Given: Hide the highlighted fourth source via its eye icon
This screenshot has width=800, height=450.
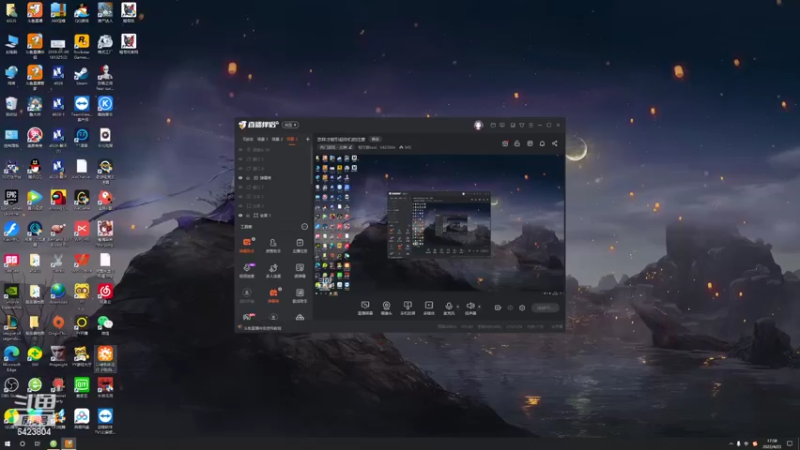Looking at the screenshot, I should click(x=241, y=178).
